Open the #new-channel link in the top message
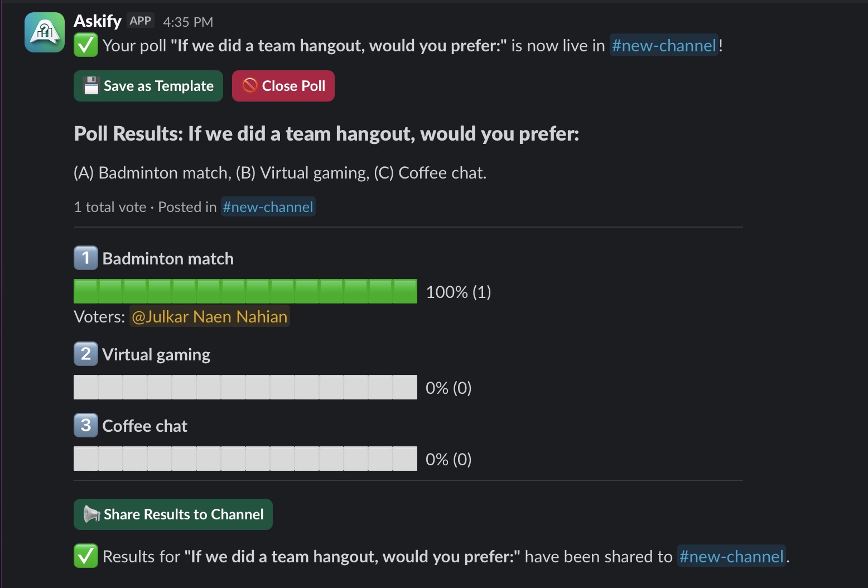 click(664, 45)
